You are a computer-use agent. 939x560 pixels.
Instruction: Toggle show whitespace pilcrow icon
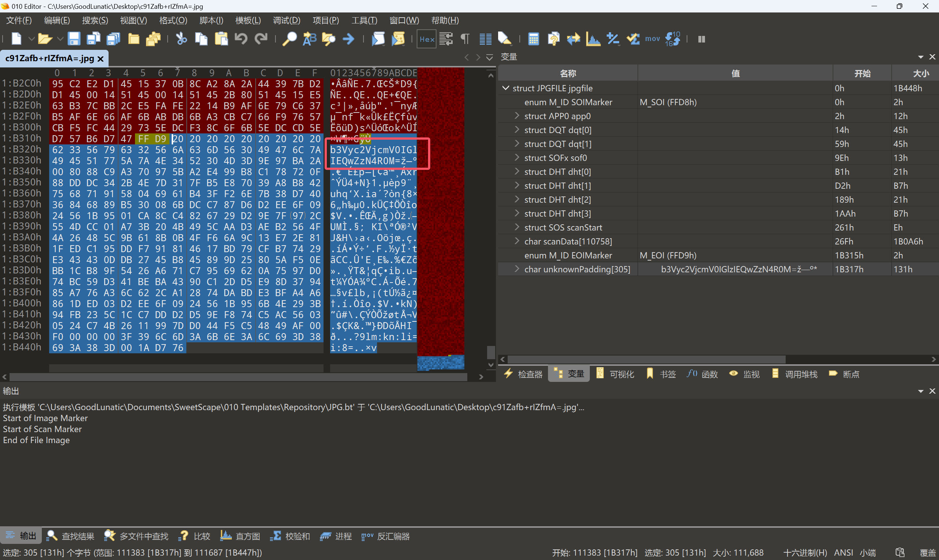pos(465,39)
